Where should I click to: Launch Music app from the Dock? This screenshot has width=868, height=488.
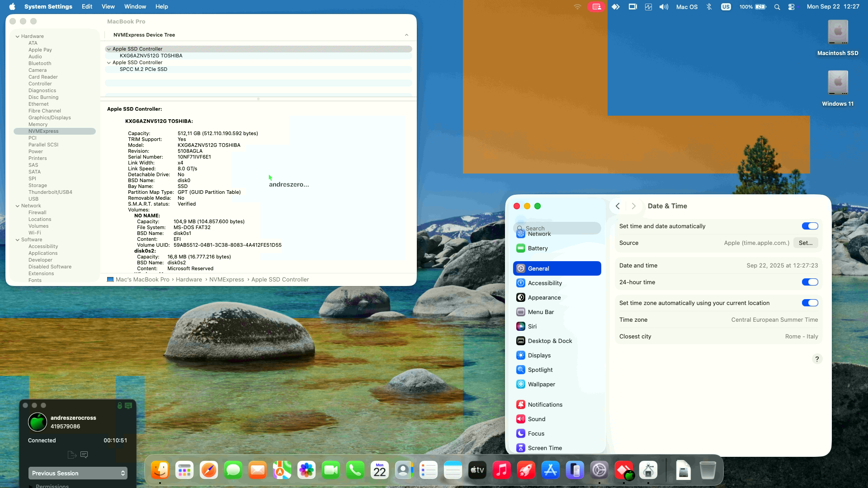(502, 470)
